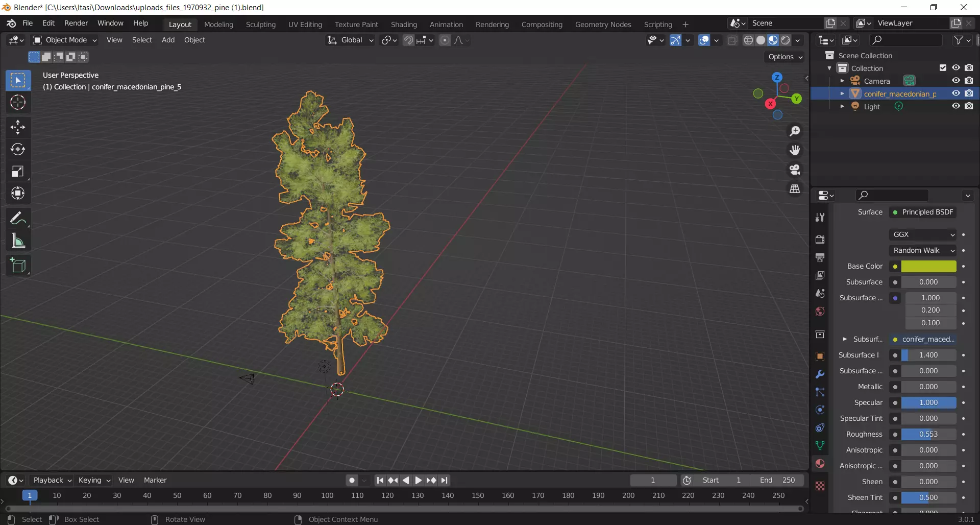Expand Light item in outliner
Image resolution: width=980 pixels, height=525 pixels.
click(842, 106)
